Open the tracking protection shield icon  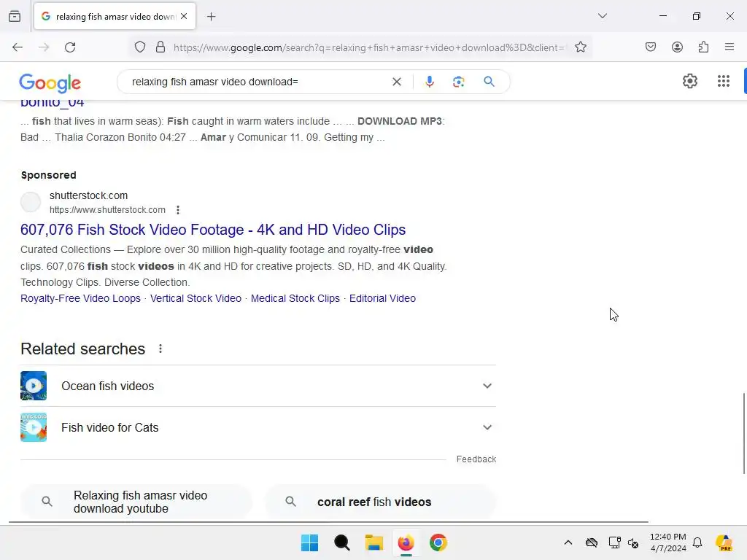coord(139,47)
